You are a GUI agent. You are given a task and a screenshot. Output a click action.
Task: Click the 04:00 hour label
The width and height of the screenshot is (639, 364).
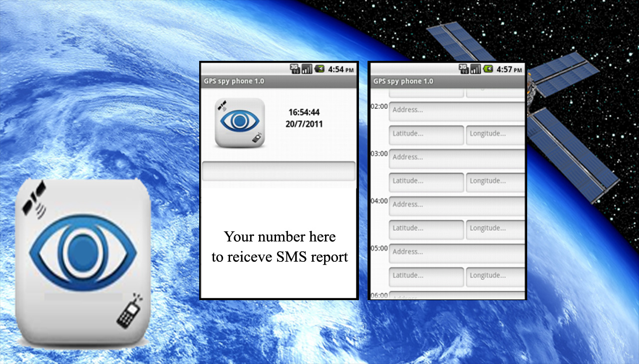[x=379, y=201]
